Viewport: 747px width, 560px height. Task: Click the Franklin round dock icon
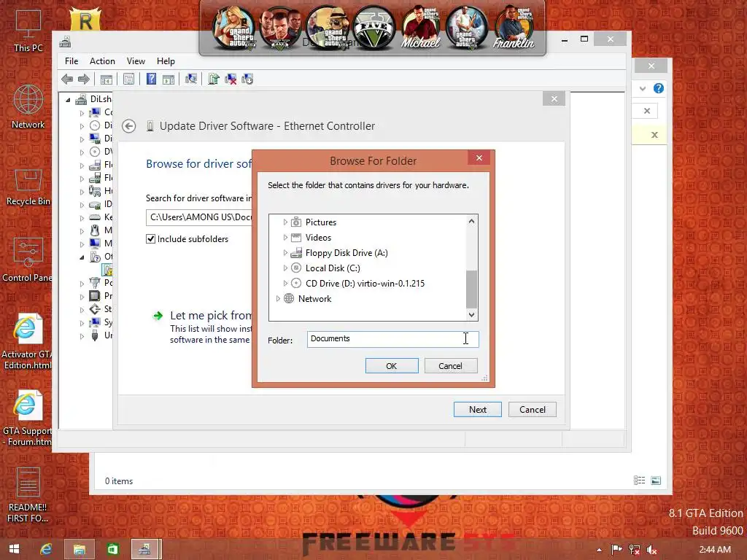coord(514,28)
